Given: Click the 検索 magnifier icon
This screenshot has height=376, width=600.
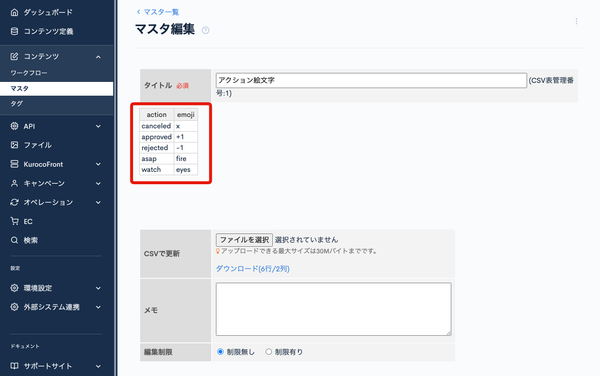Looking at the screenshot, I should point(14,240).
